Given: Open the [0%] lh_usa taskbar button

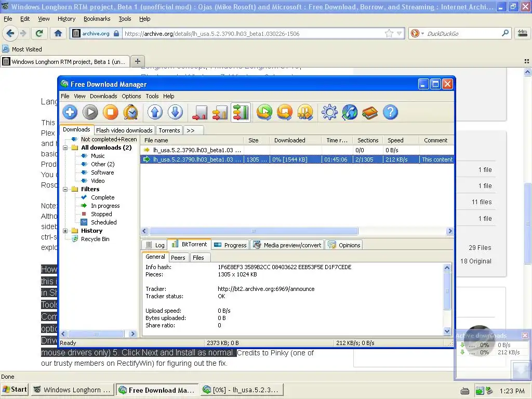Looking at the screenshot, I should (242, 390).
